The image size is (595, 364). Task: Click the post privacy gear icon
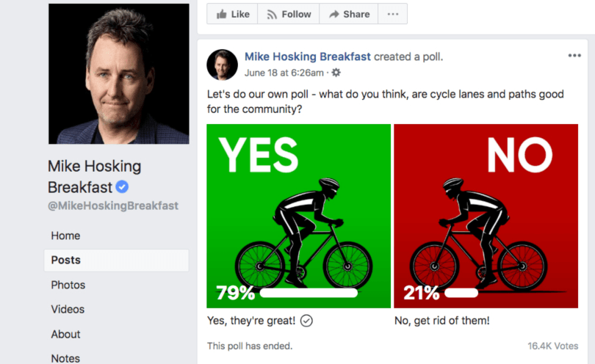336,73
